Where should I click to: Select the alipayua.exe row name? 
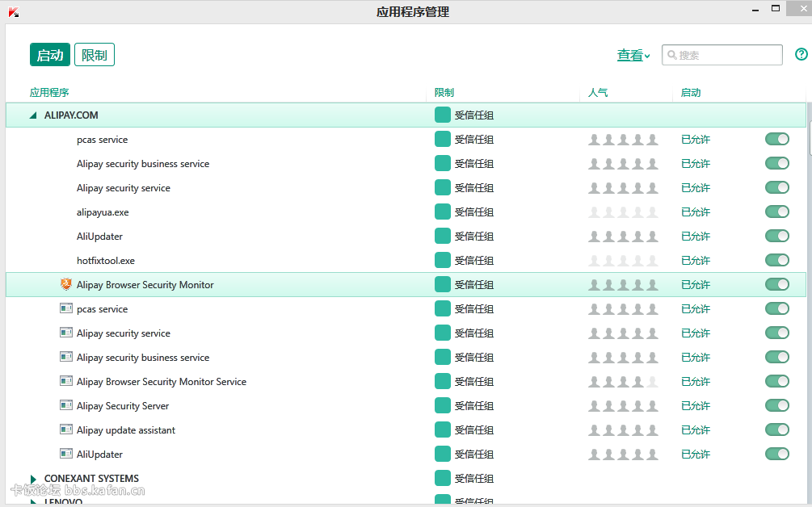103,212
